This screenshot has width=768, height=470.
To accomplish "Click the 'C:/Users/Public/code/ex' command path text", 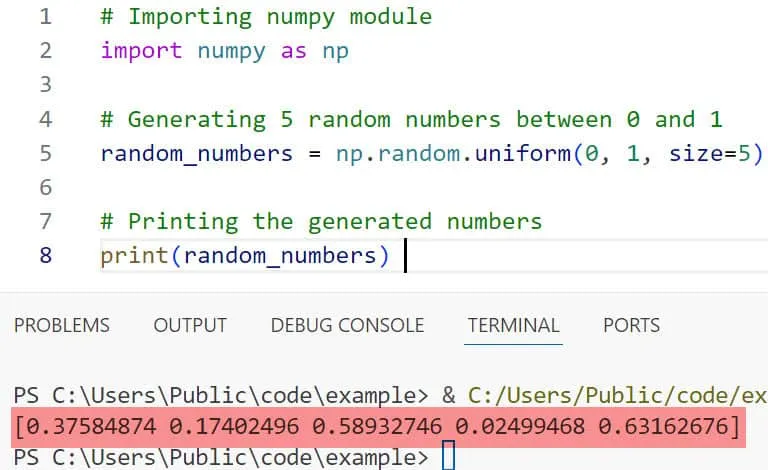I will (x=618, y=396).
